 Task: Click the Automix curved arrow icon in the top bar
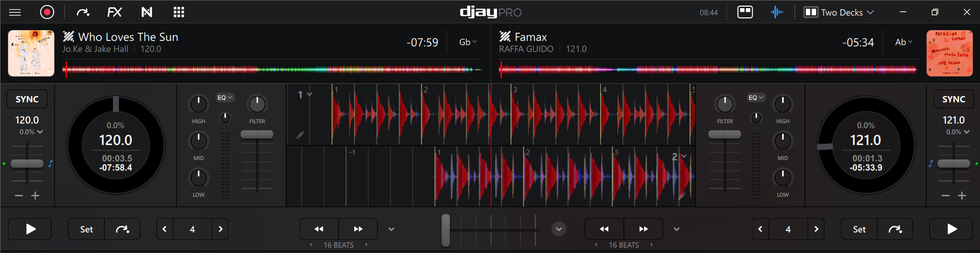point(83,12)
